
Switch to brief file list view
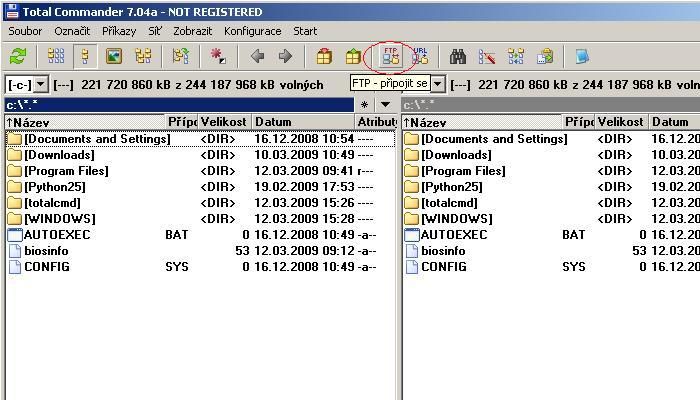56,57
